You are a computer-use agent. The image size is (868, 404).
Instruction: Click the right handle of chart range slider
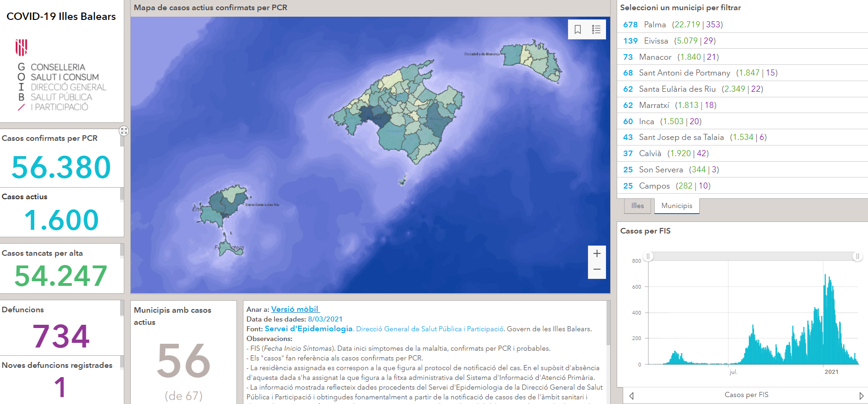tap(857, 256)
